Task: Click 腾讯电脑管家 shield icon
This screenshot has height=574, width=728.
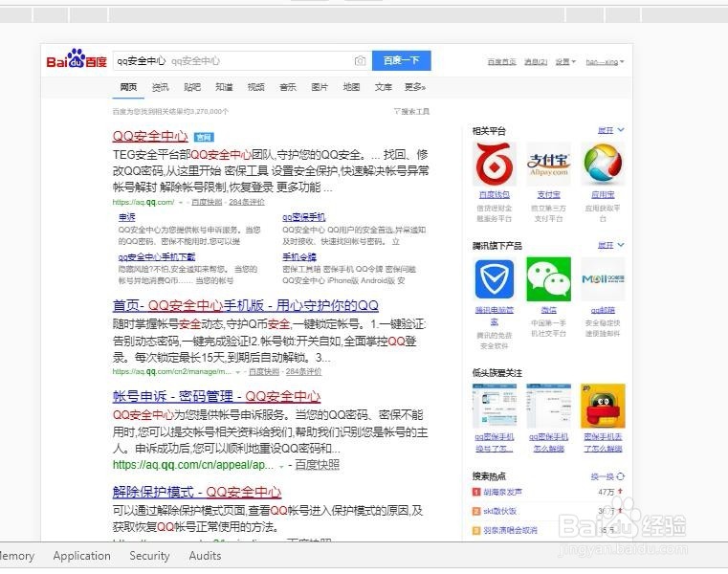Action: coord(495,279)
